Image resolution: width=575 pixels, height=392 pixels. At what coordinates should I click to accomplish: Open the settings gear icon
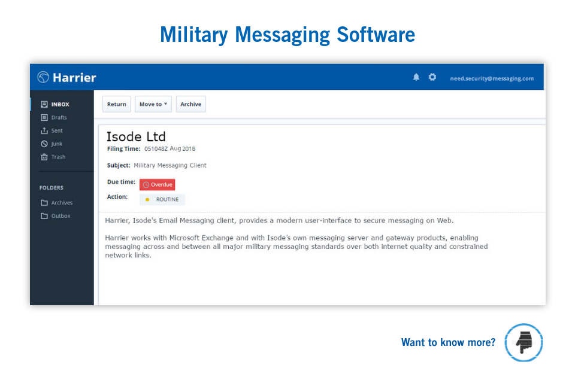click(432, 77)
